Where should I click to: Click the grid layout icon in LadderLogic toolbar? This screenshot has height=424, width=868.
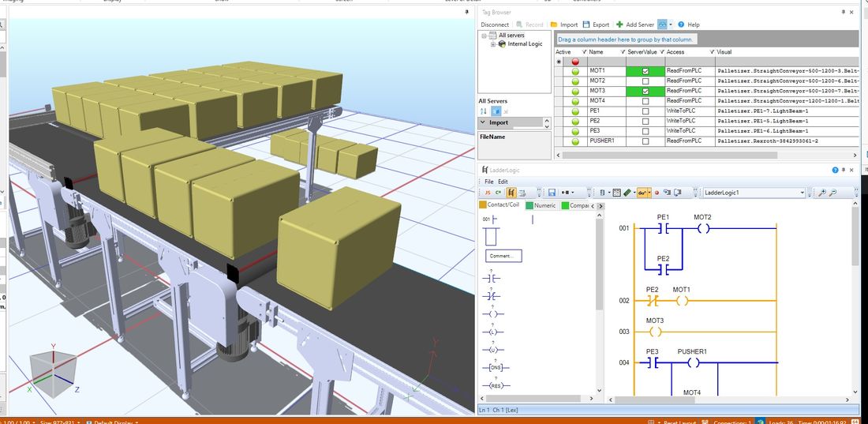point(617,193)
